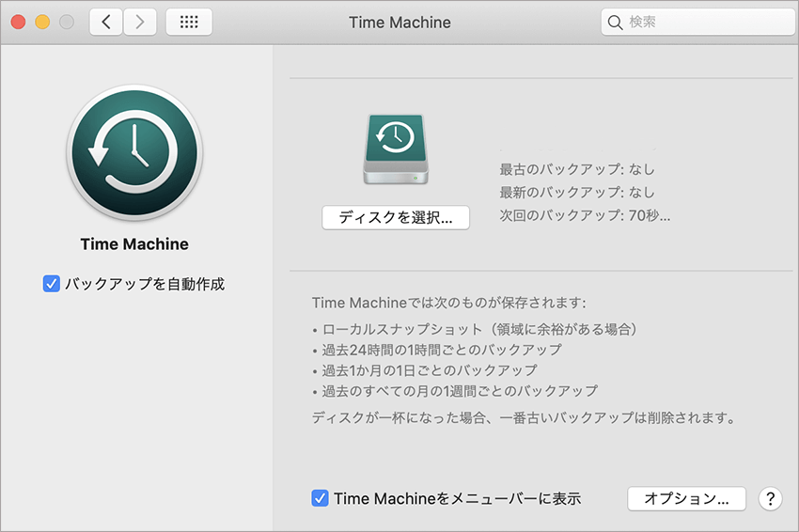
Task: Toggle the バックアップを自動作成 checkbox
Action: [52, 283]
